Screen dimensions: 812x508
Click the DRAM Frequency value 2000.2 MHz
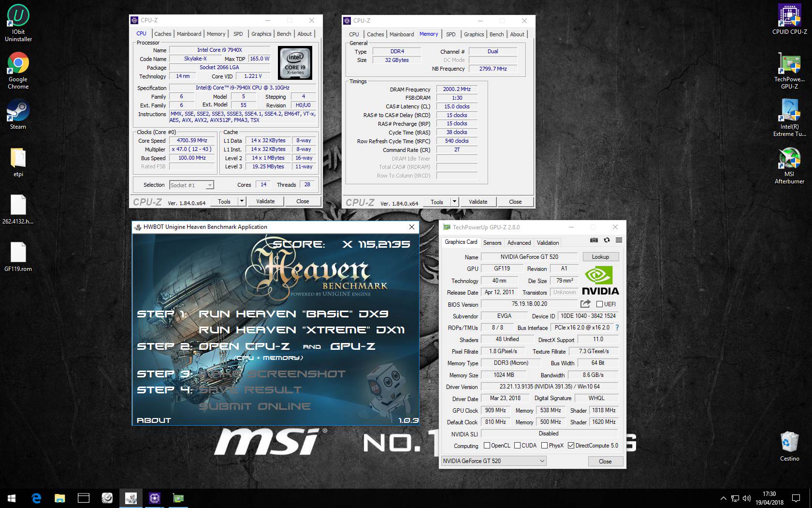457,89
